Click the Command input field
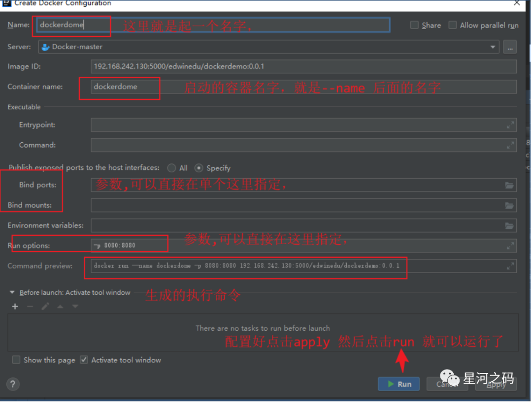 pos(303,145)
